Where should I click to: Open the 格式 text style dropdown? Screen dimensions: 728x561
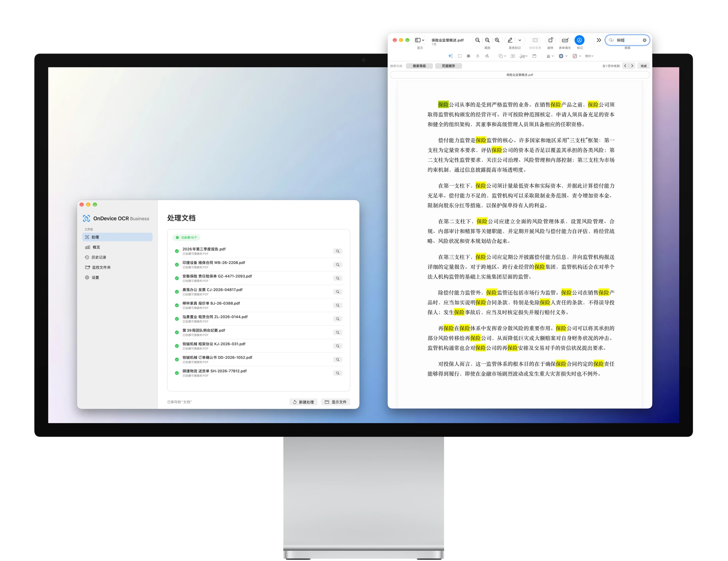589,56
